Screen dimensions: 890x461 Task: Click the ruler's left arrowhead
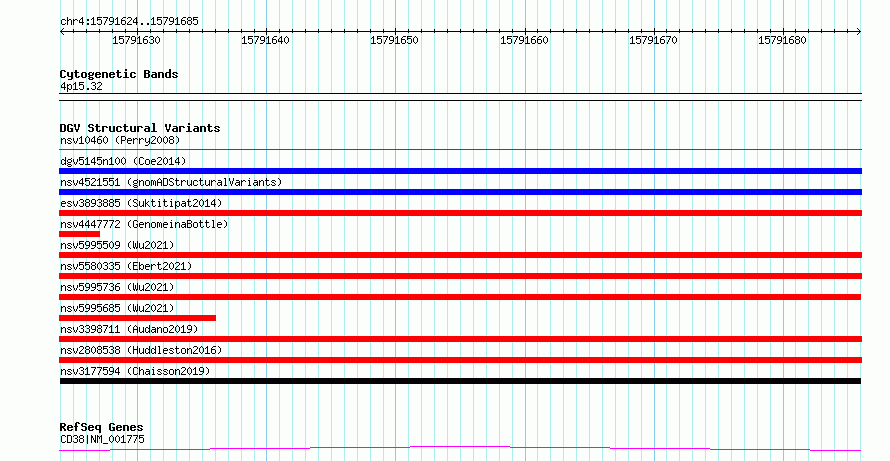coord(62,32)
